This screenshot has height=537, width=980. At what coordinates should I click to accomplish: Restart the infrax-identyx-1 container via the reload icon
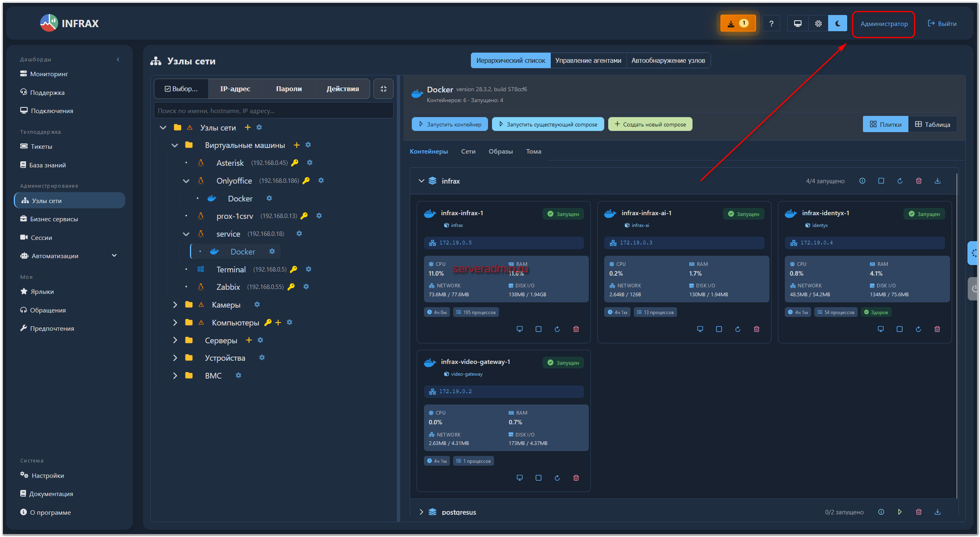(918, 329)
